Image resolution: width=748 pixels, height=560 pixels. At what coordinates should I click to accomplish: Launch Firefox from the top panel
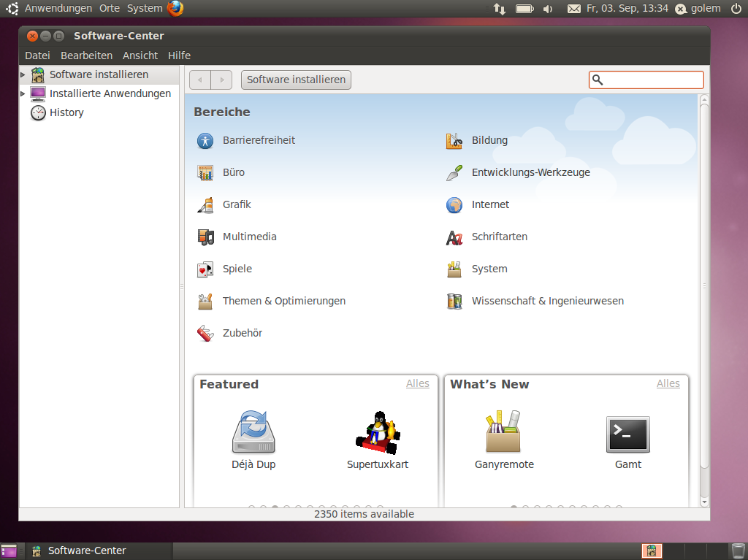[x=173, y=9]
